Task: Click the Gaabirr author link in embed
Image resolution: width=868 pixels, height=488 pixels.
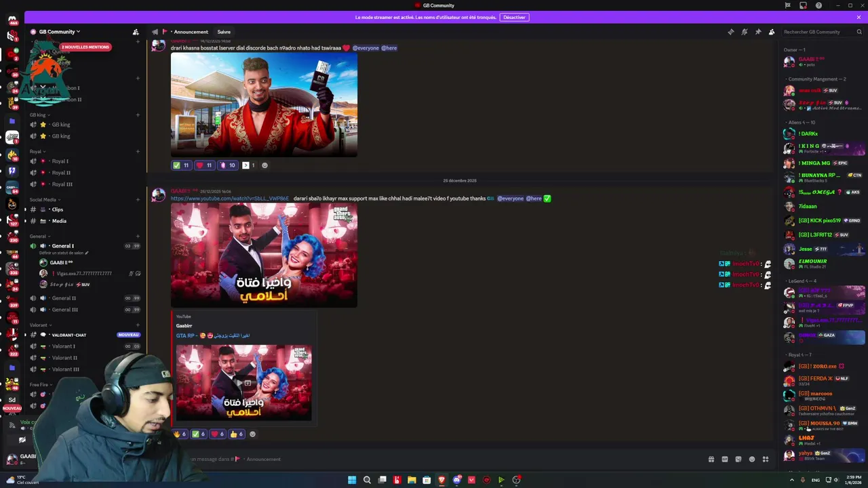Action: click(x=184, y=326)
